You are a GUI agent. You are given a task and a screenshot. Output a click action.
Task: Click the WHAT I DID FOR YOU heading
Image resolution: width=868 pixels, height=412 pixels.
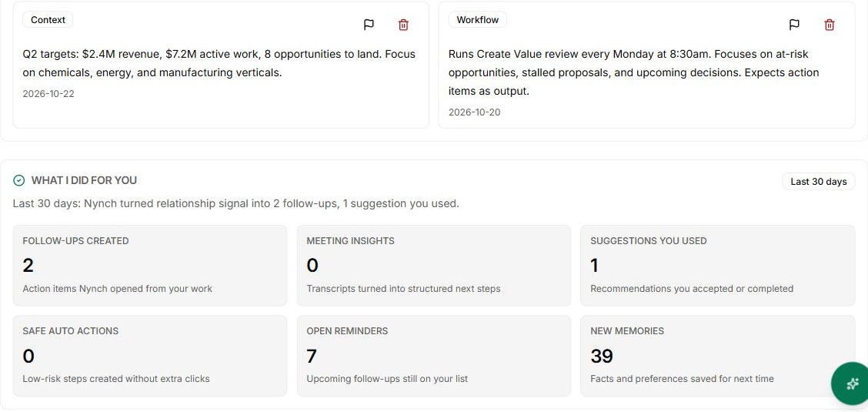(x=84, y=180)
